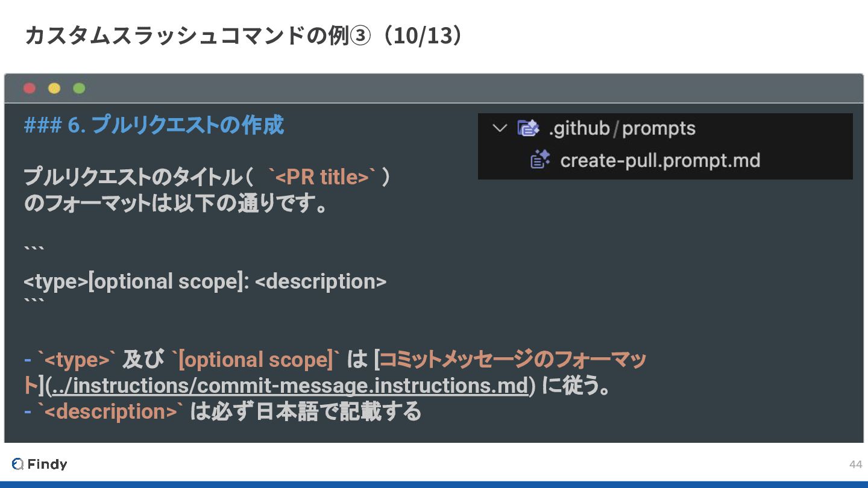Click the green maximize window dot
Screen dimensions: 868x488
[x=79, y=89]
